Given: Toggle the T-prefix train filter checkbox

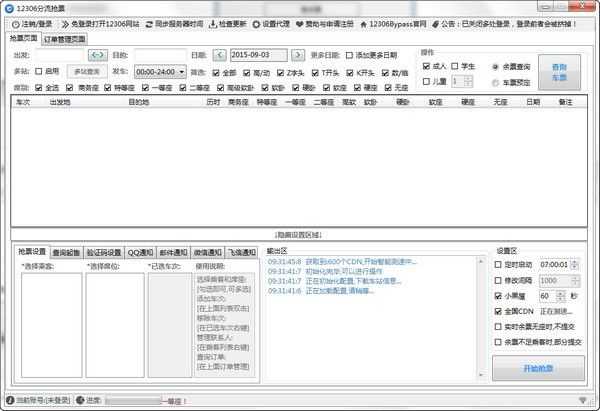Looking at the screenshot, I should 315,73.
